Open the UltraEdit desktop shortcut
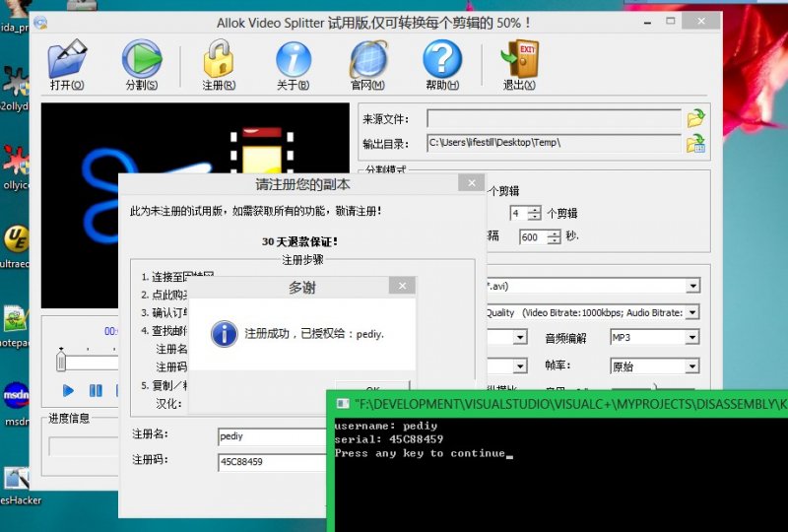Image resolution: width=788 pixels, height=532 pixels. pos(16,245)
